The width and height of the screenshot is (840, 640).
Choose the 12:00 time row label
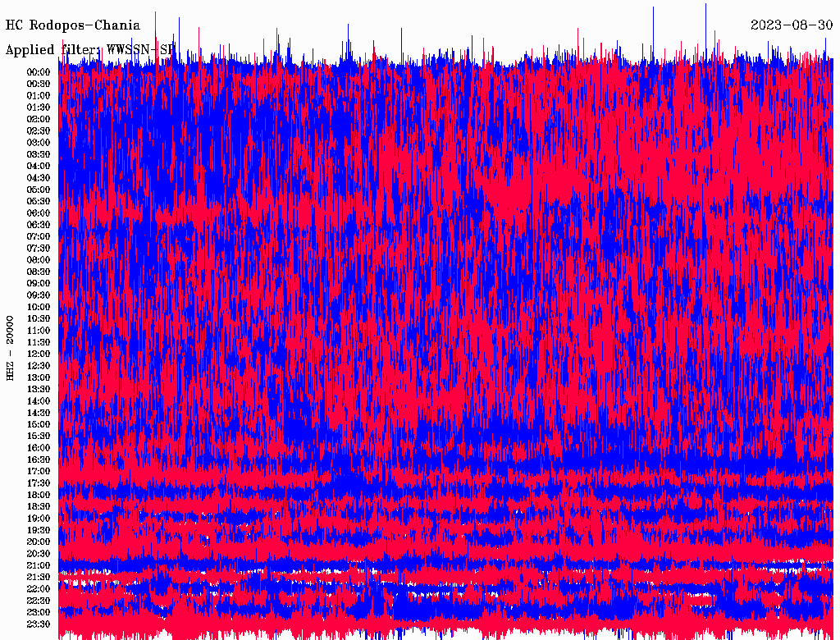pos(39,354)
